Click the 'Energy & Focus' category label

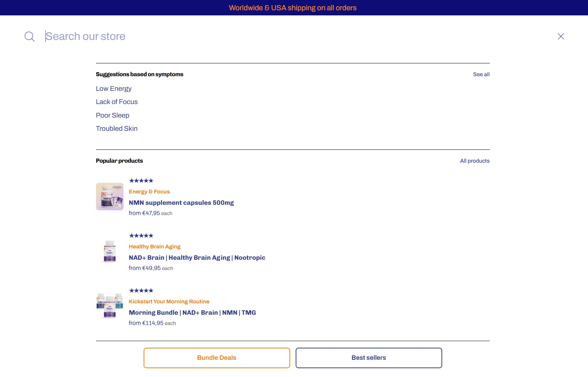click(149, 192)
